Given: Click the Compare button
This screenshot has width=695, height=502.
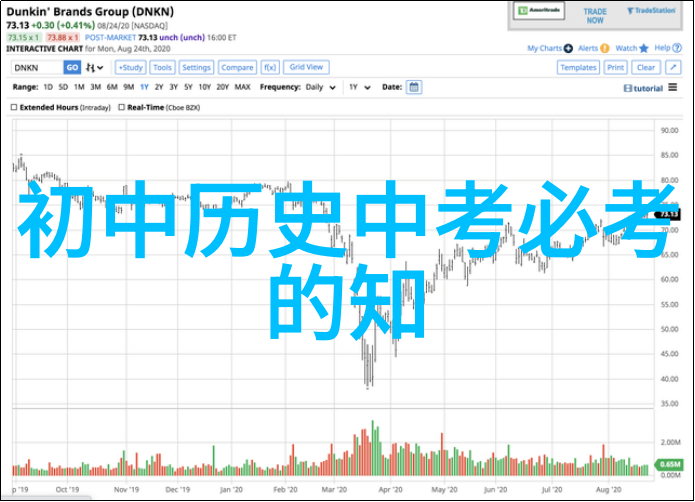Looking at the screenshot, I should coord(237,68).
